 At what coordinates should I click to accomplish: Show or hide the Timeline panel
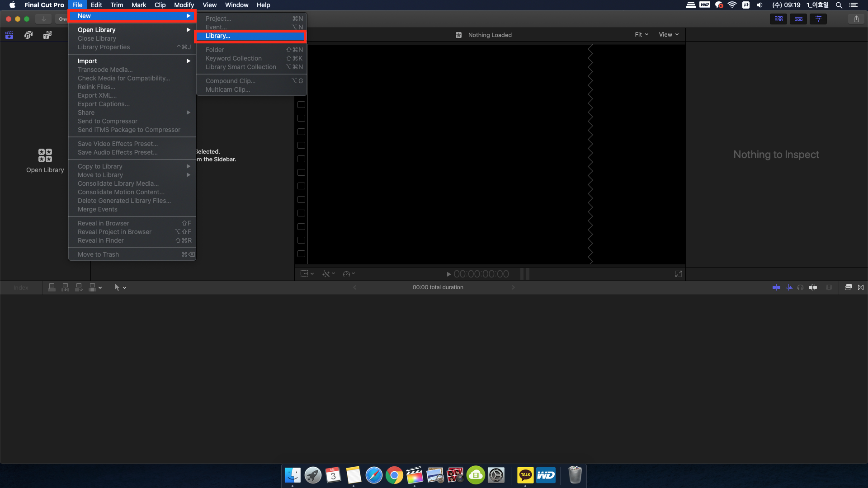[x=798, y=19]
